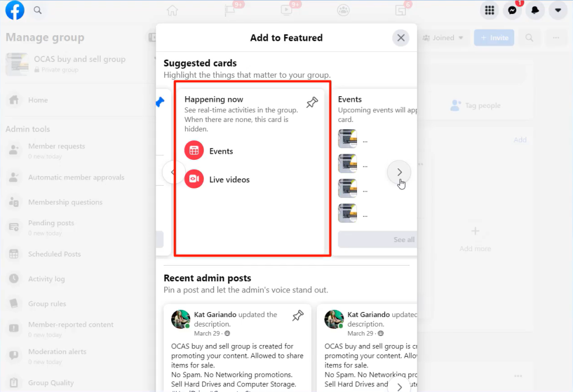Go to the Home tab icon

[x=172, y=10]
